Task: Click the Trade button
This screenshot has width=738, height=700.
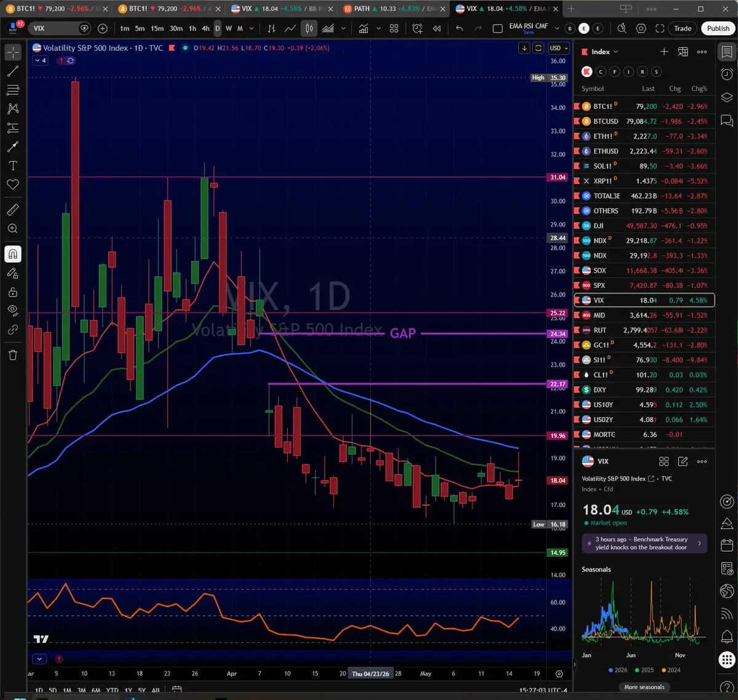Action: tap(683, 28)
